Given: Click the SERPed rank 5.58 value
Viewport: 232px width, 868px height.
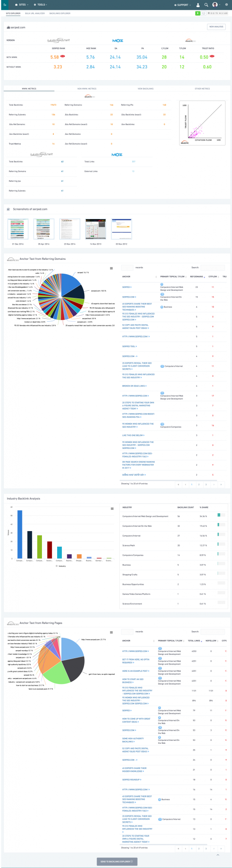Looking at the screenshot, I should click(55, 57).
